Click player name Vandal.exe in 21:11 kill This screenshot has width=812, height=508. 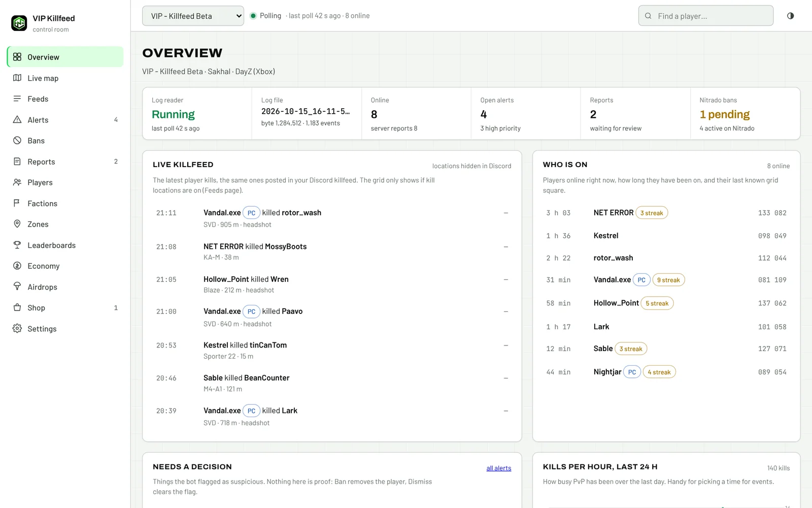pos(222,212)
